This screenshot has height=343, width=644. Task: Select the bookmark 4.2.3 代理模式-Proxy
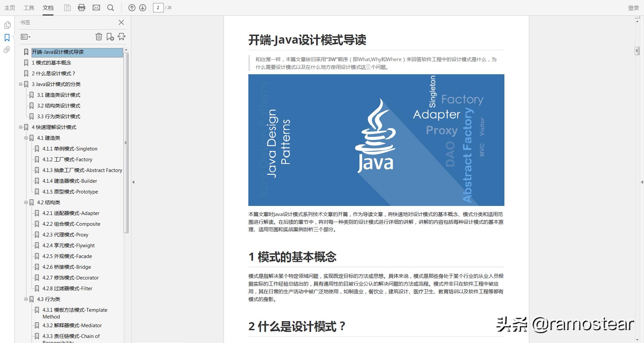pyautogui.click(x=66, y=234)
